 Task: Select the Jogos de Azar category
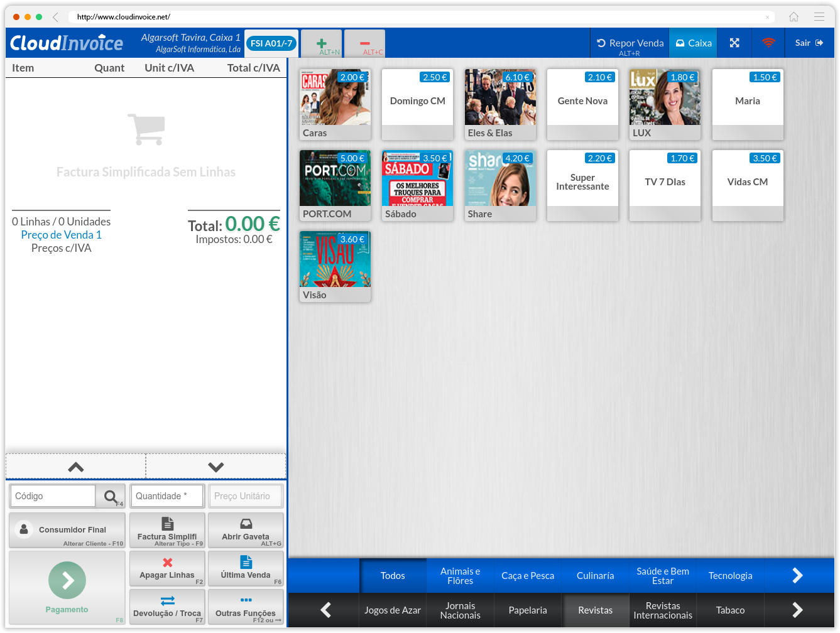[393, 610]
